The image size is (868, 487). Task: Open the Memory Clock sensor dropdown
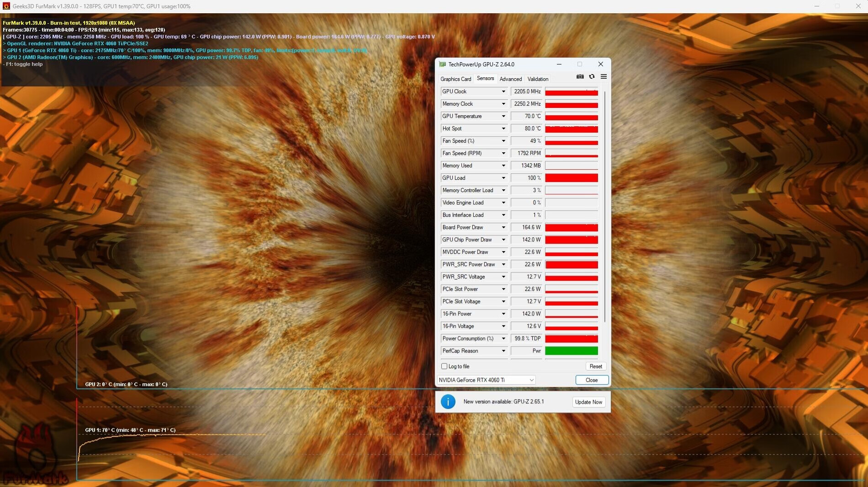[x=503, y=104]
